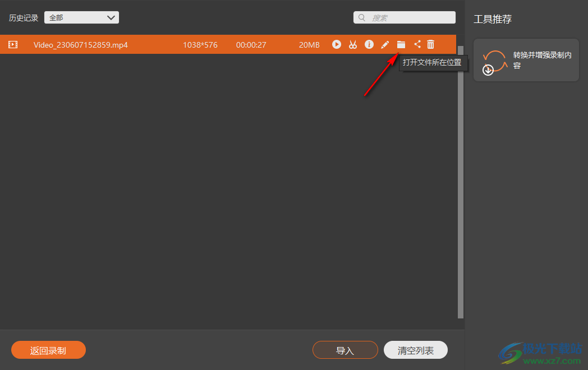Delete the recording with trash icon
The height and width of the screenshot is (370, 588).
coord(430,45)
